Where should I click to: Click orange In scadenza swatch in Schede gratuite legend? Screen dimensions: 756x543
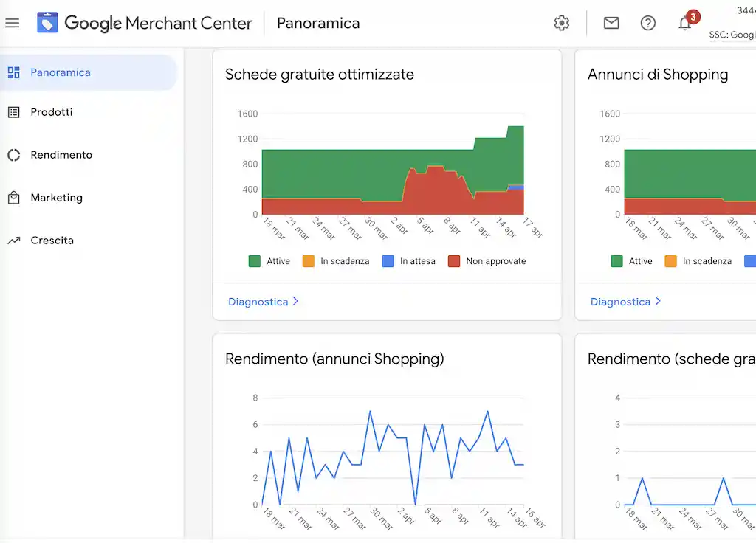pyautogui.click(x=308, y=261)
